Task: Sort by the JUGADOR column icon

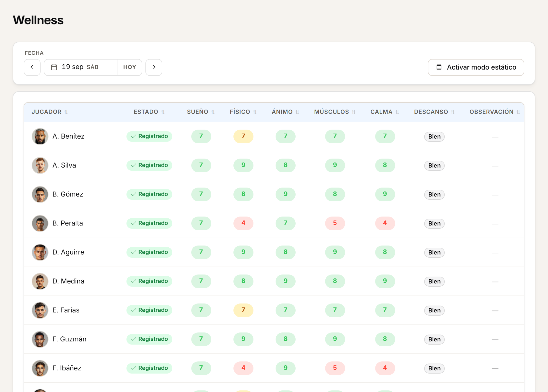Action: [x=66, y=112]
